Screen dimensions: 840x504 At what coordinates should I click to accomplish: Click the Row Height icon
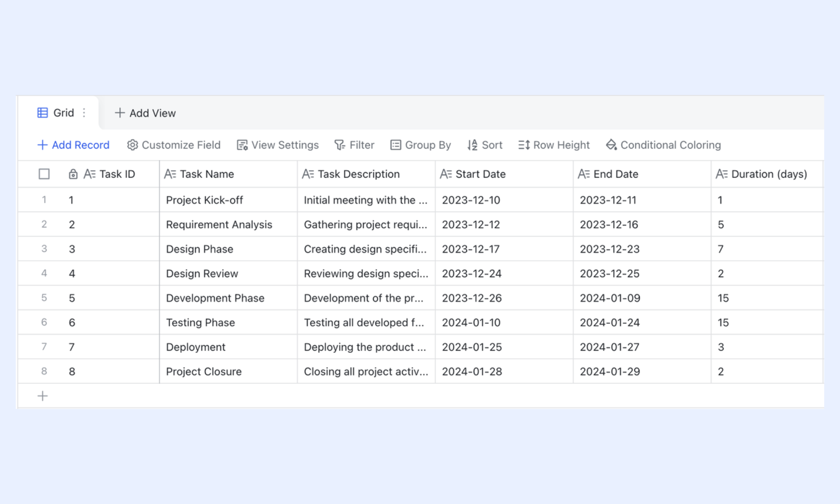pos(524,145)
